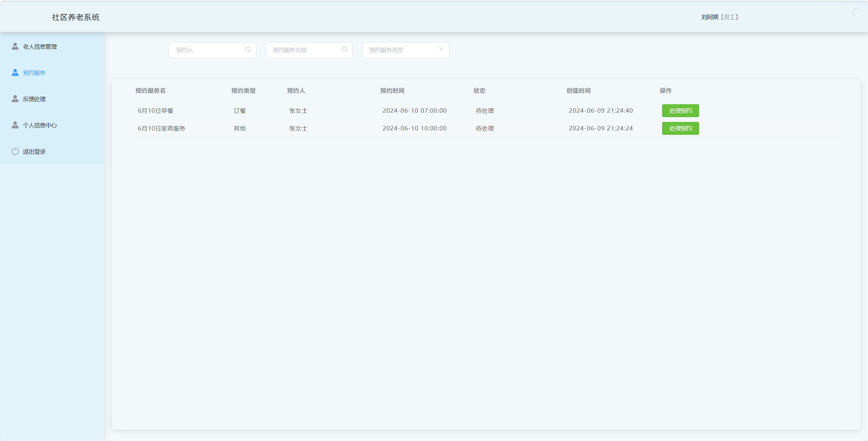The width and height of the screenshot is (868, 441).
Task: Click inside the 预约人 input field
Action: click(208, 50)
